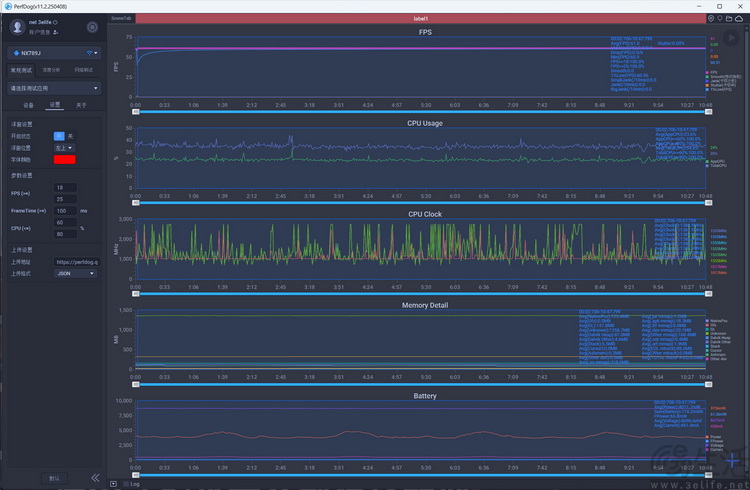Screen dimensions: 750x490
Task: Toggle the FPS legend series in FPS chart
Action: click(x=710, y=73)
